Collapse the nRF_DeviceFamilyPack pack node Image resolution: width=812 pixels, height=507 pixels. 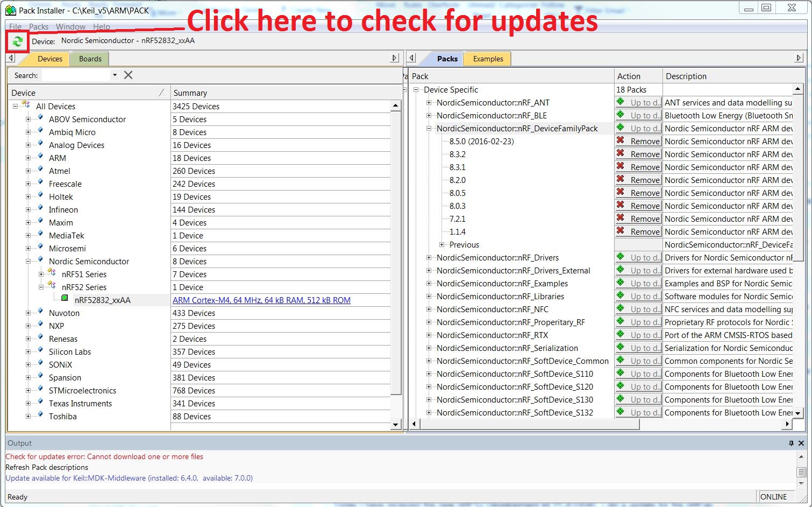tap(429, 128)
